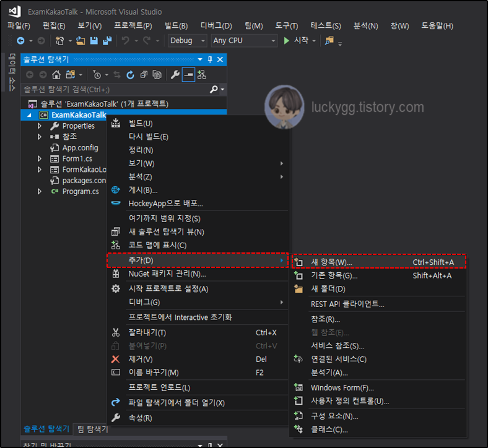Open the dropdown arrow next to 시작
The image size is (488, 448).
pos(314,41)
